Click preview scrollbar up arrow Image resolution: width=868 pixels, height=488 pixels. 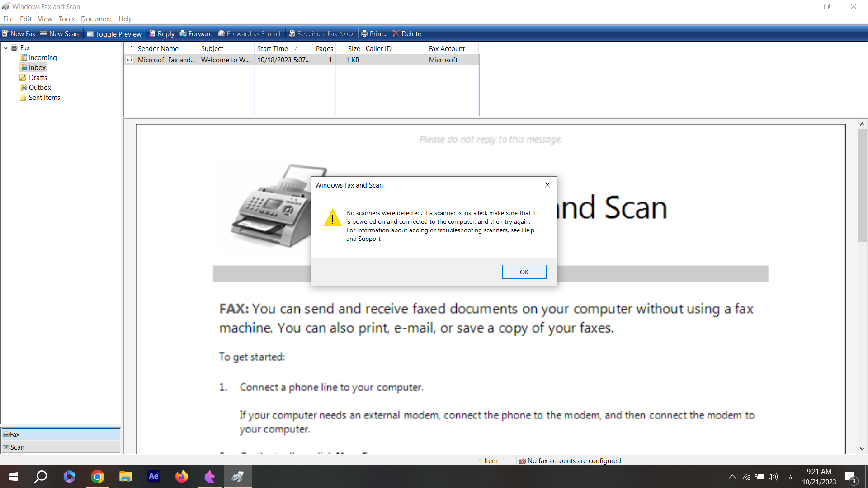pos(862,124)
